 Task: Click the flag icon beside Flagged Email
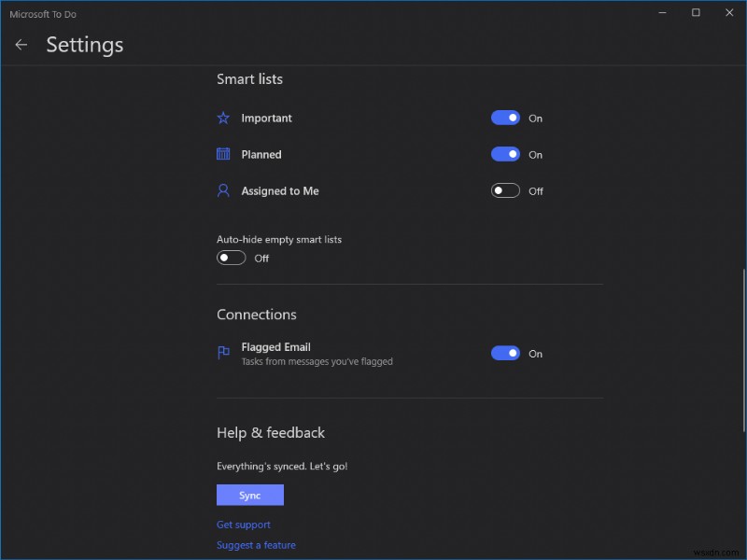[x=222, y=352]
